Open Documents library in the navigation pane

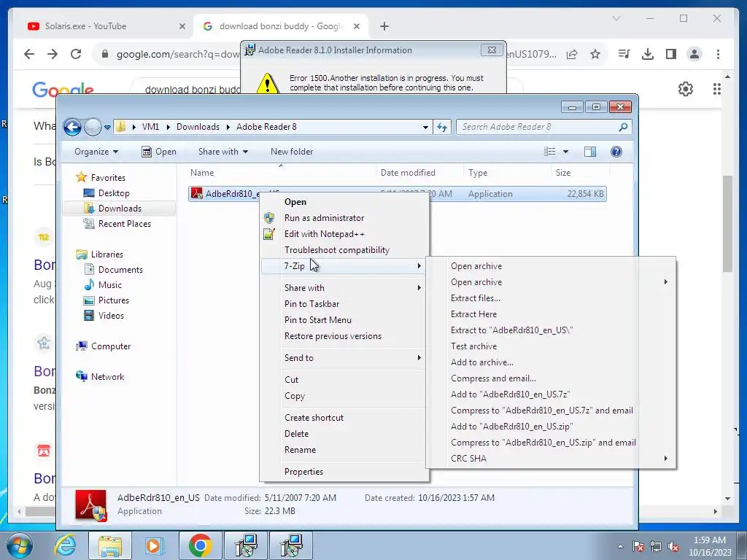tap(120, 270)
